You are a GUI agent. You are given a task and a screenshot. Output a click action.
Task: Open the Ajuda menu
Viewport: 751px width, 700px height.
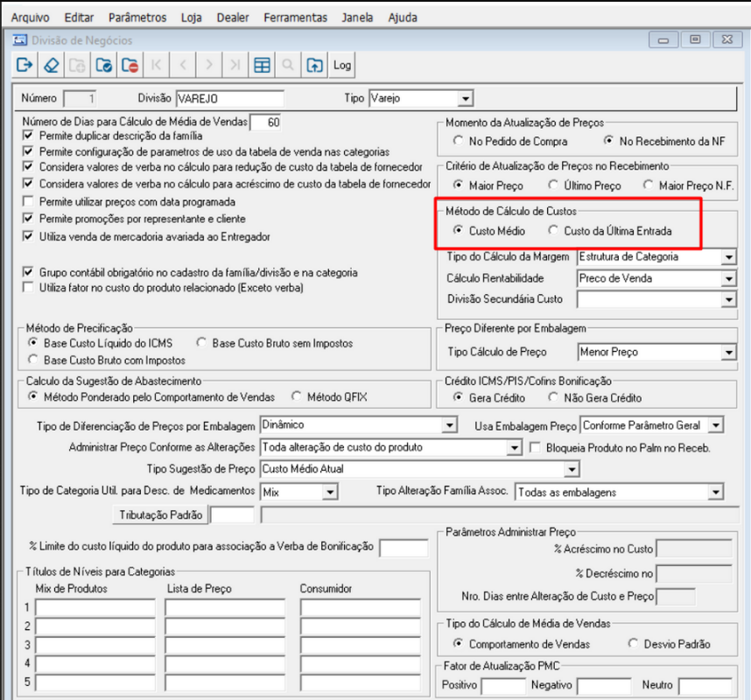(403, 17)
